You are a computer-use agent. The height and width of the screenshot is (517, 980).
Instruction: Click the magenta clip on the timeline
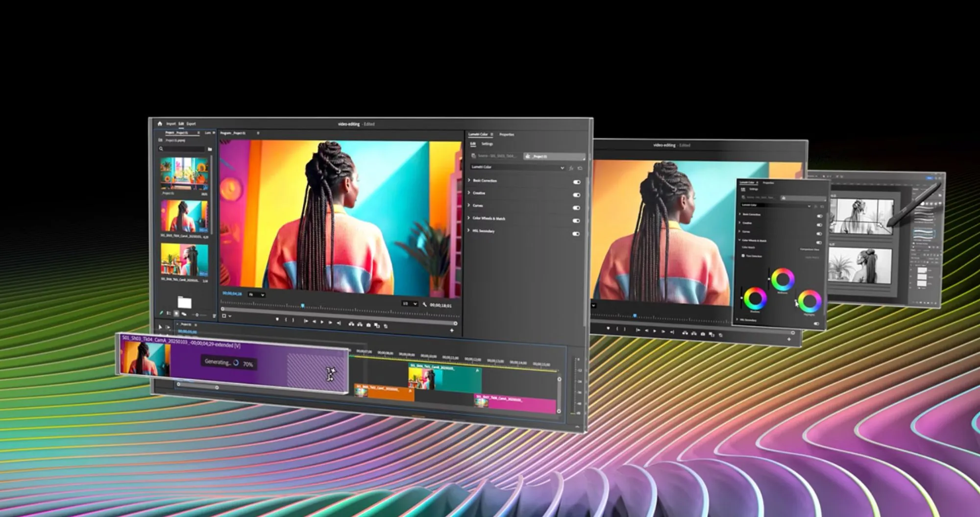515,404
